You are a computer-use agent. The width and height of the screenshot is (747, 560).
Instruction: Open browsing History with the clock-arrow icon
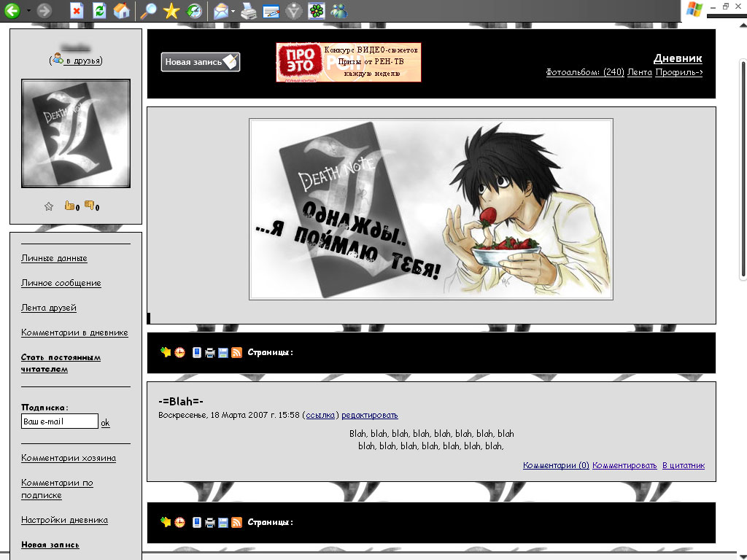pyautogui.click(x=194, y=10)
